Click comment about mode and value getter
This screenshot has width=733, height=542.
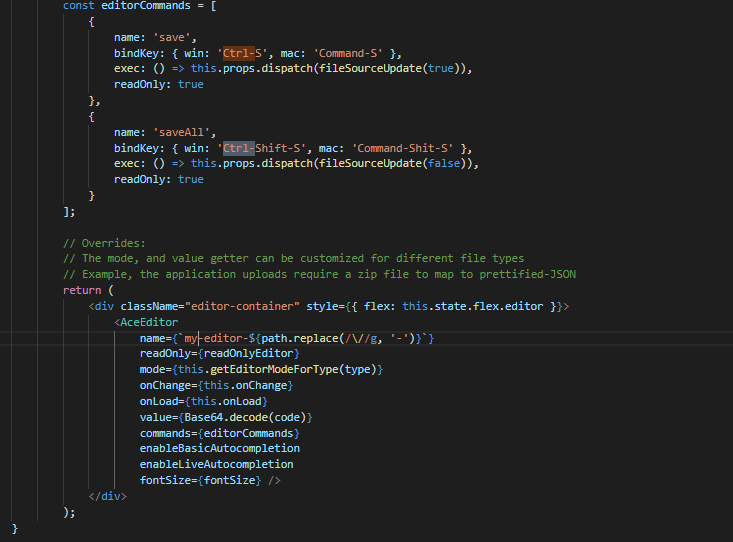293,258
